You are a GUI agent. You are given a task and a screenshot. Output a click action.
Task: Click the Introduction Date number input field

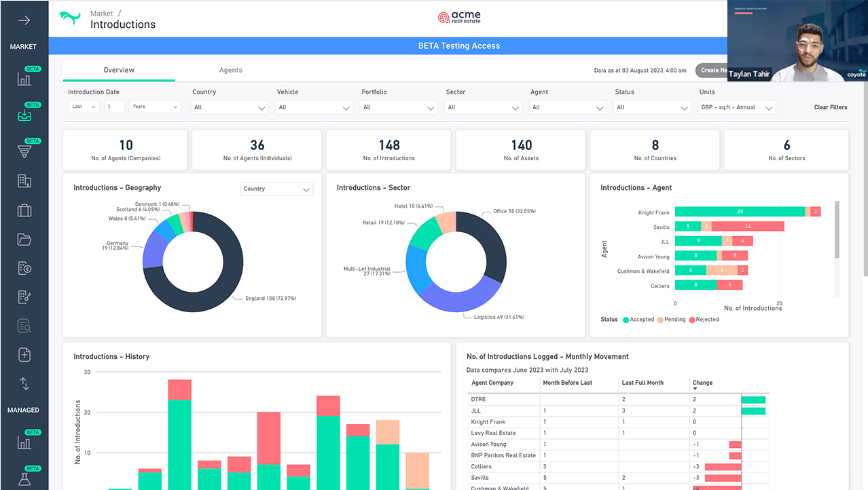pos(114,107)
